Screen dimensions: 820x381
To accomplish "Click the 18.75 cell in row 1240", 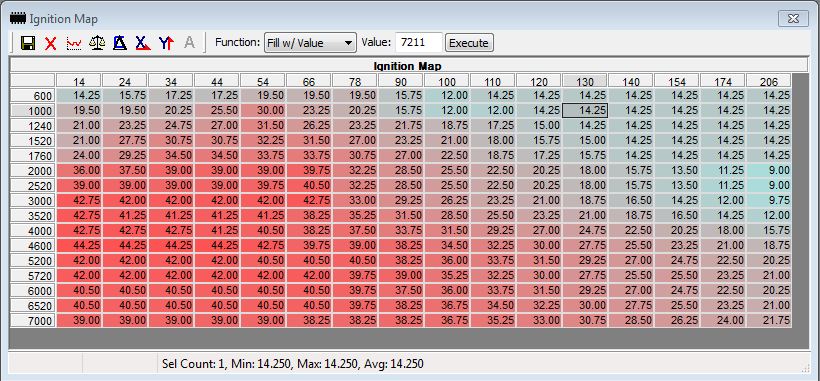I will point(447,125).
